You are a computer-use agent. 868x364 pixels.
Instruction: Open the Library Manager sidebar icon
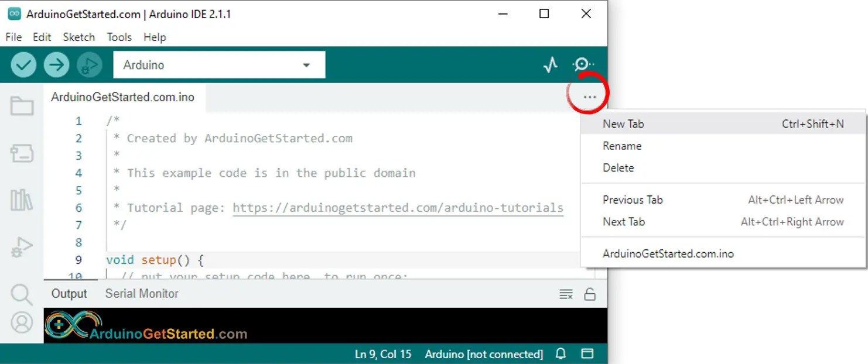click(x=22, y=200)
